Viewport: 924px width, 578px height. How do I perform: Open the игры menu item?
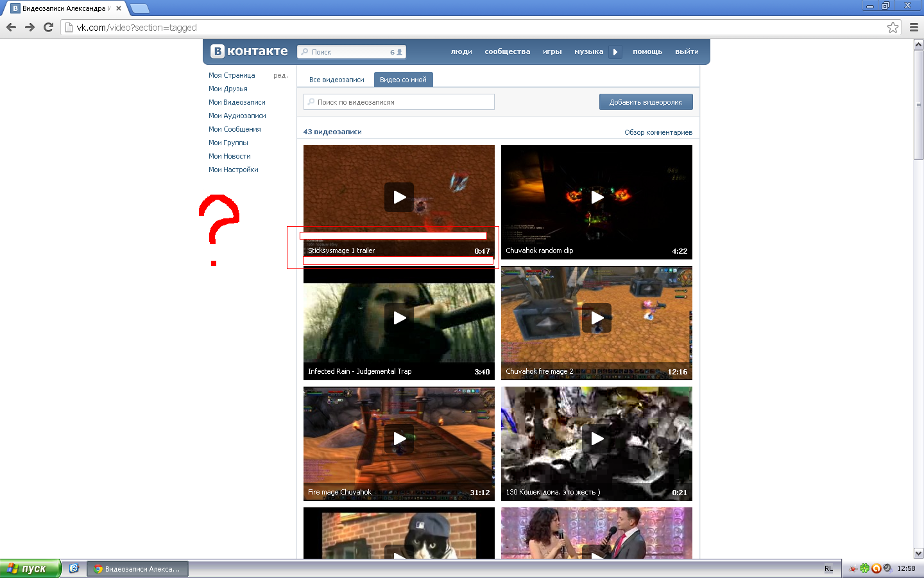coord(552,51)
